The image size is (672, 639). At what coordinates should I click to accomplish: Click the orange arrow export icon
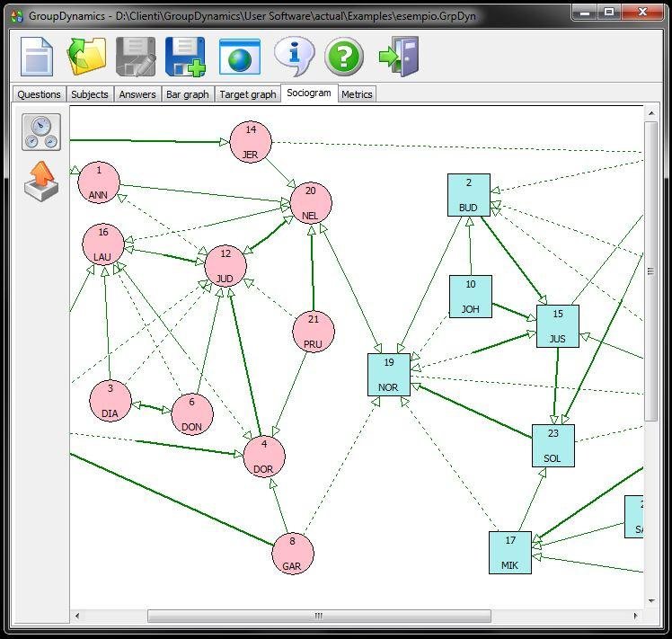point(41,182)
